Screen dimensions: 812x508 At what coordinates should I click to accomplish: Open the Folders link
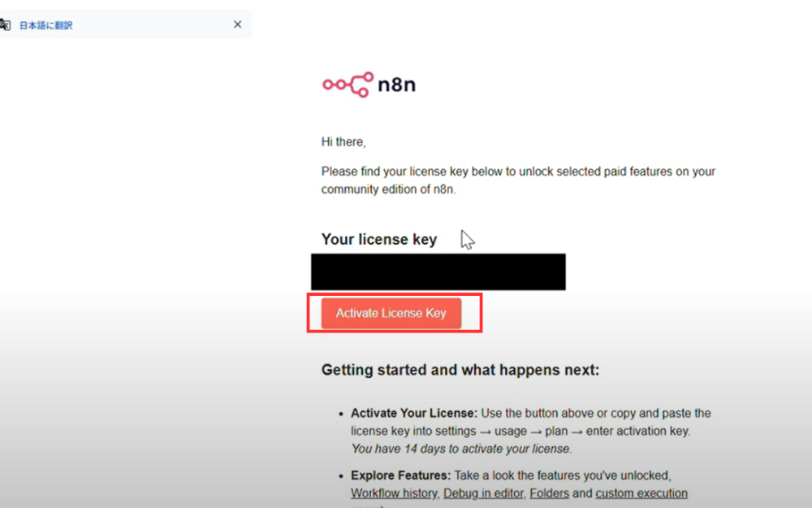(549, 493)
